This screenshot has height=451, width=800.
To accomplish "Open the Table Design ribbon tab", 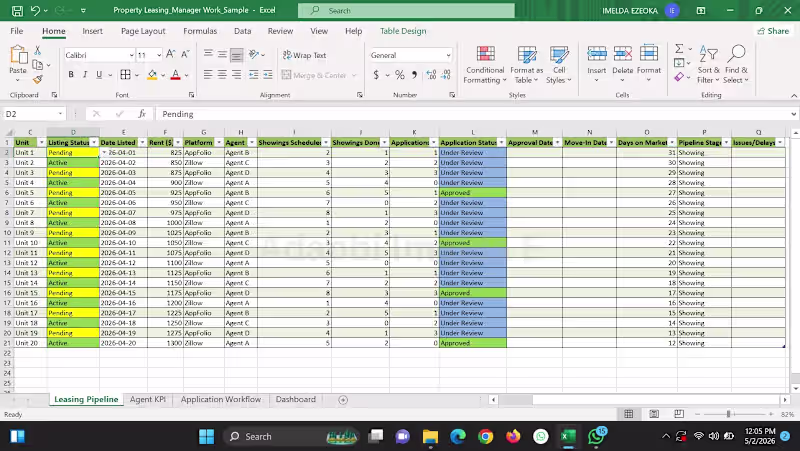I will click(x=403, y=31).
